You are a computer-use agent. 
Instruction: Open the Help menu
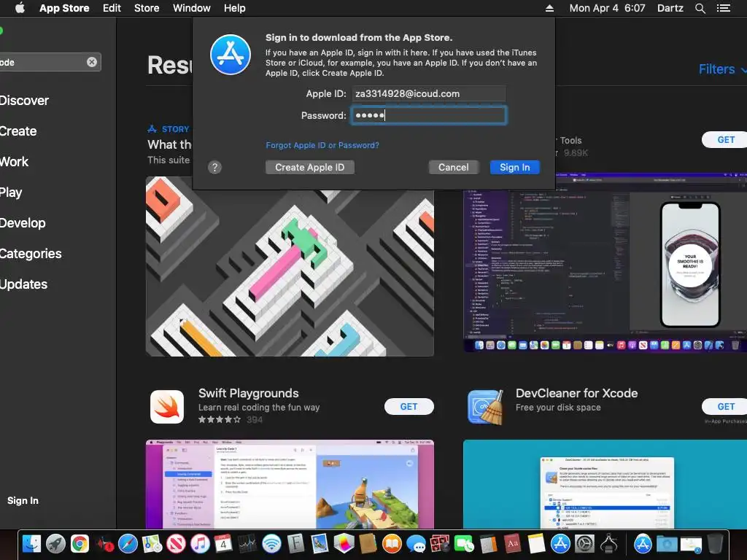235,8
